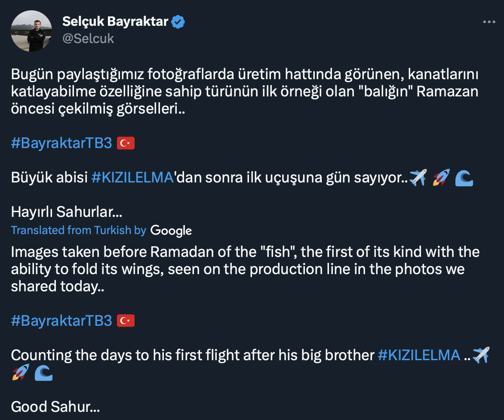
Task: Click the 'Hayırlı Sahurlar...' text line
Action: click(67, 212)
